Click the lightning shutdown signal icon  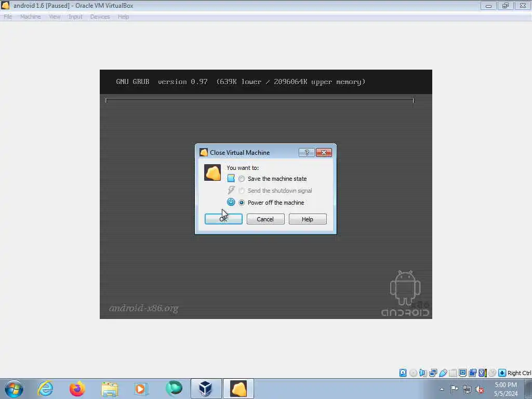pos(231,190)
